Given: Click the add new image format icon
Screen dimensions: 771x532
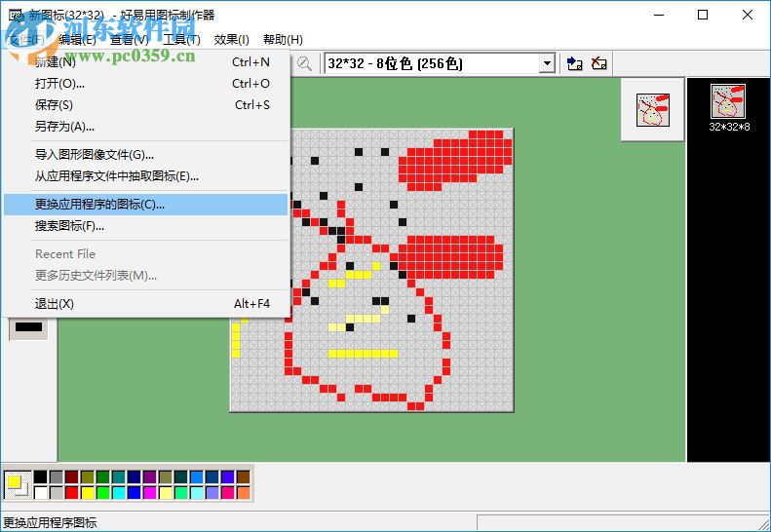Looking at the screenshot, I should tap(575, 64).
